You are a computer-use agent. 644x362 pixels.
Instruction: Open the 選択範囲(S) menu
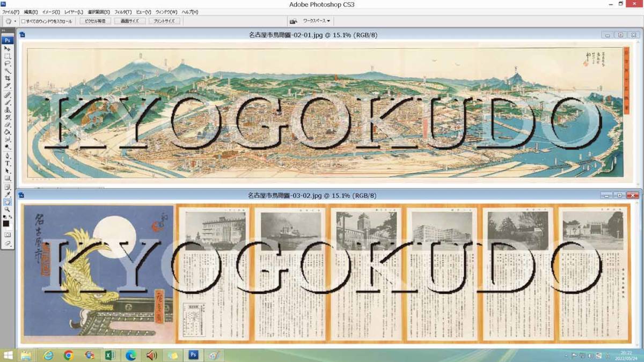tap(98, 12)
